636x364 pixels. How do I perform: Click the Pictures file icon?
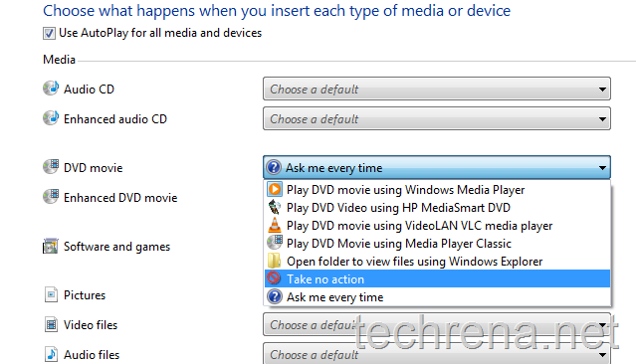(51, 294)
